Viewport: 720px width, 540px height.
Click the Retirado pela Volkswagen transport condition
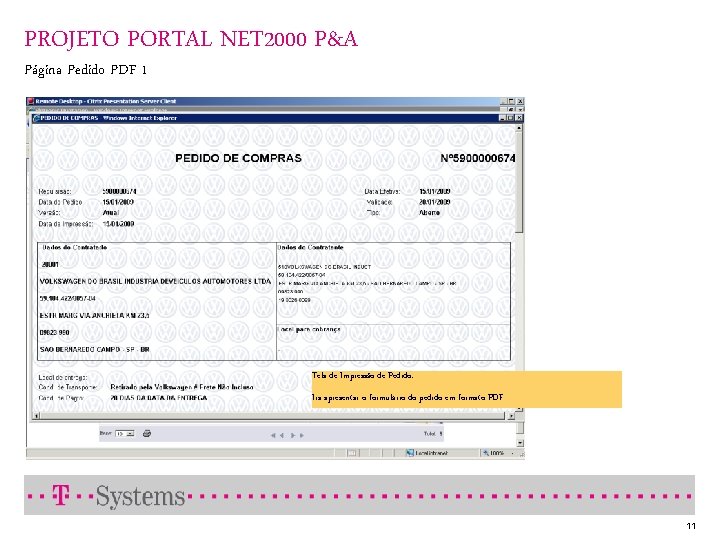pyautogui.click(x=182, y=387)
